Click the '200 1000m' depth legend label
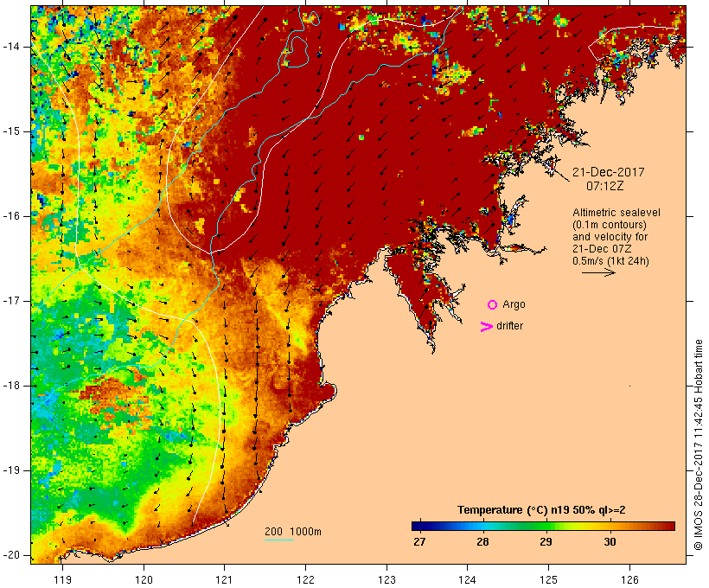The height and width of the screenshot is (588, 709). point(293,532)
